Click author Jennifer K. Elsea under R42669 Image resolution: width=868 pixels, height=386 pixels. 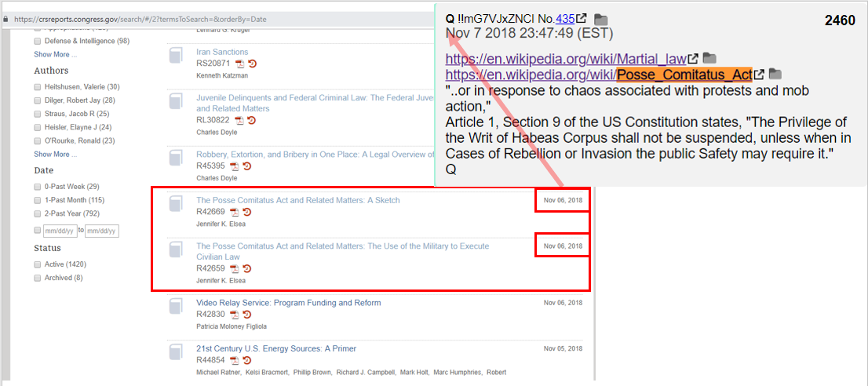221,224
